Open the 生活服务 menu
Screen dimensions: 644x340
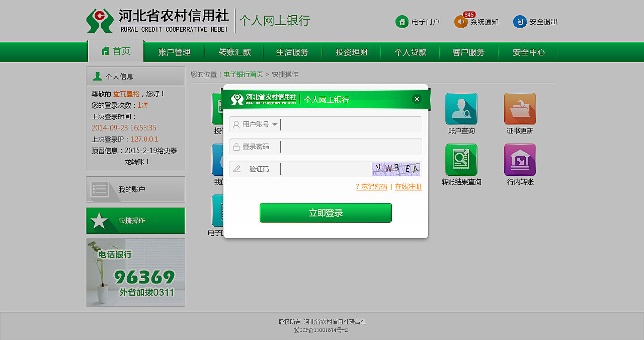click(292, 52)
